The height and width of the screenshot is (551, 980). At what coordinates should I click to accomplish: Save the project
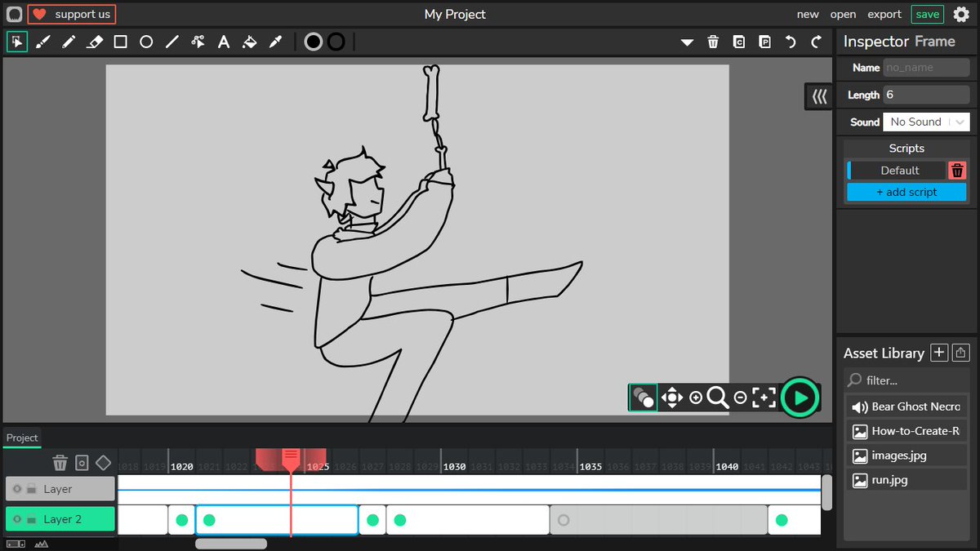coord(927,14)
